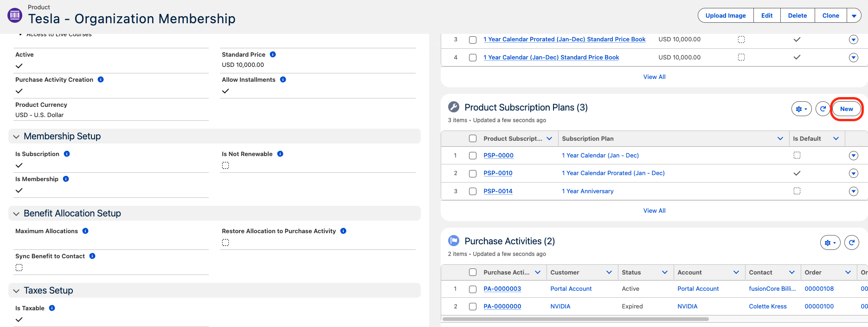Open NVIDIA customer link
Screen dimensions: 868x327
(x=560, y=307)
